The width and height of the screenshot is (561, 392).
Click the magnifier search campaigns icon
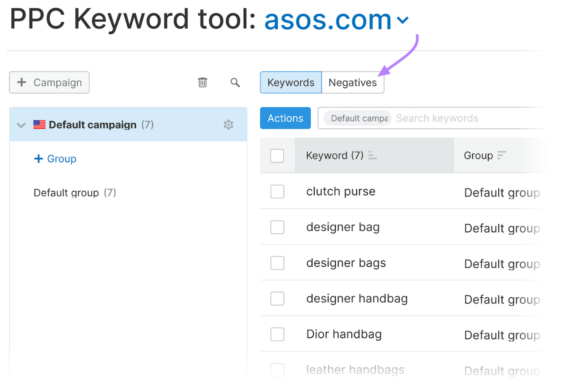235,82
